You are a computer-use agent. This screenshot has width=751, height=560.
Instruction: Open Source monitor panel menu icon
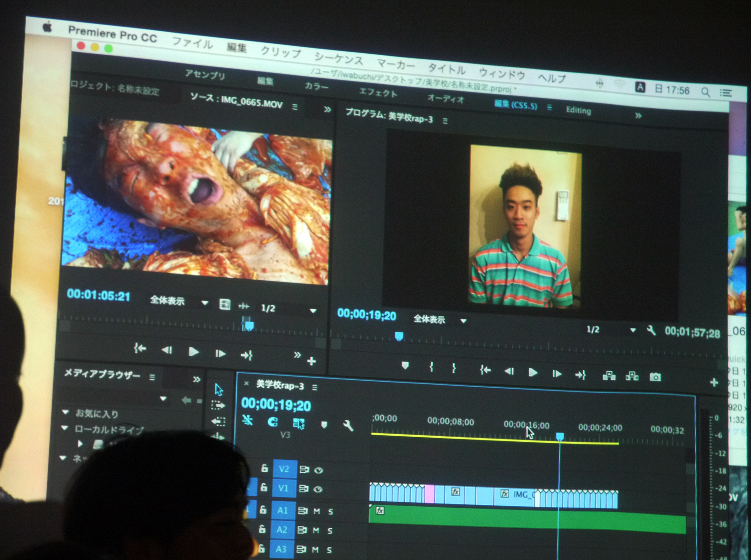(295, 107)
